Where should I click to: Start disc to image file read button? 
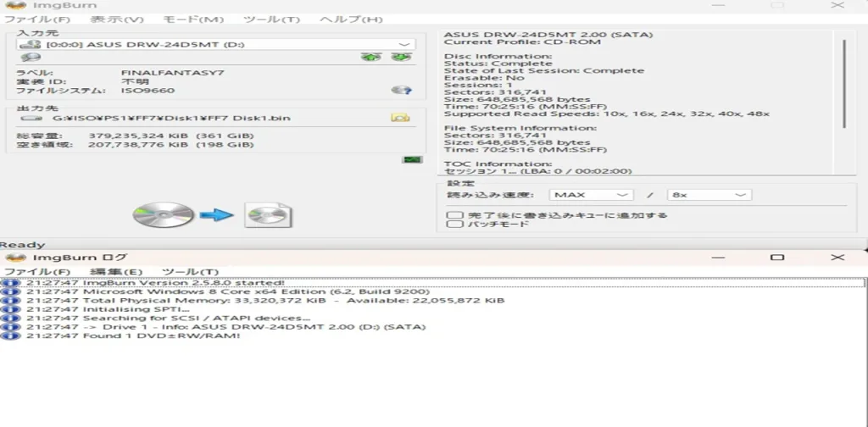point(213,215)
